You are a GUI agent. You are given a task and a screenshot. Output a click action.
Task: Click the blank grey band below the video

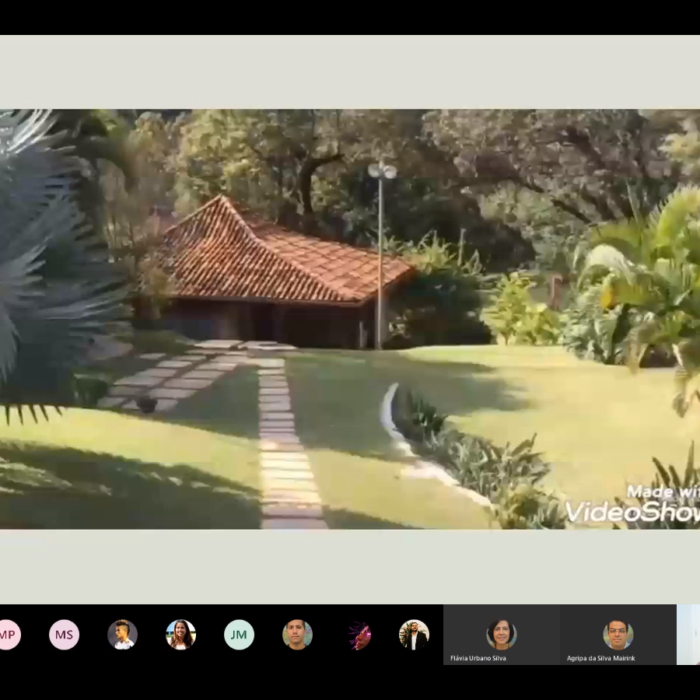350,565
